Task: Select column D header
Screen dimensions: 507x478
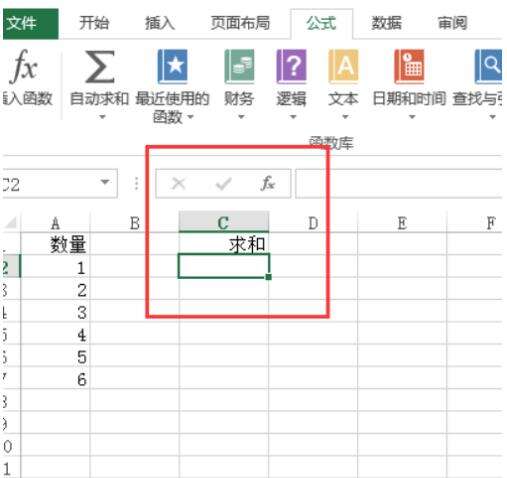Action: tap(313, 223)
